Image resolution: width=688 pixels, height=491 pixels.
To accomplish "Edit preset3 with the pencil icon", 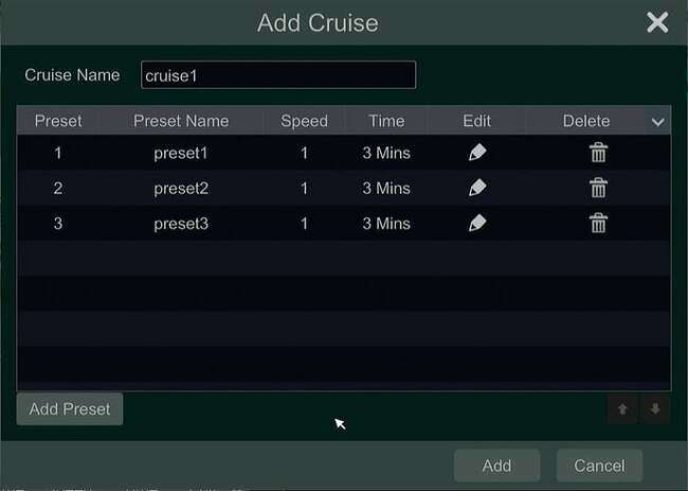I will pos(477,224).
